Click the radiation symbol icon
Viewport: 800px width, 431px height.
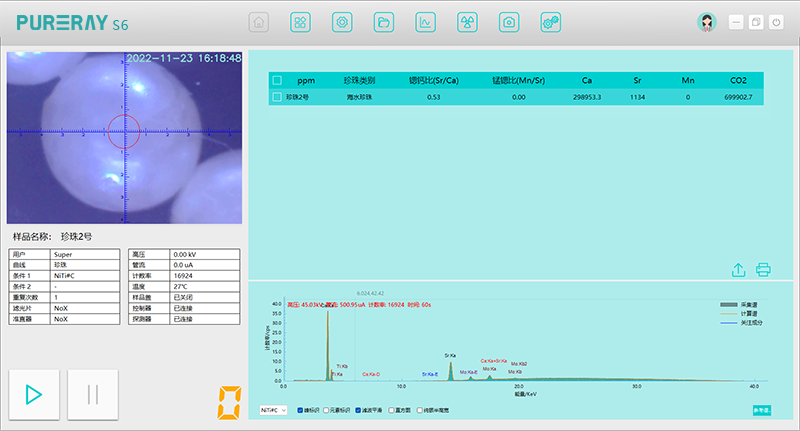click(x=467, y=22)
